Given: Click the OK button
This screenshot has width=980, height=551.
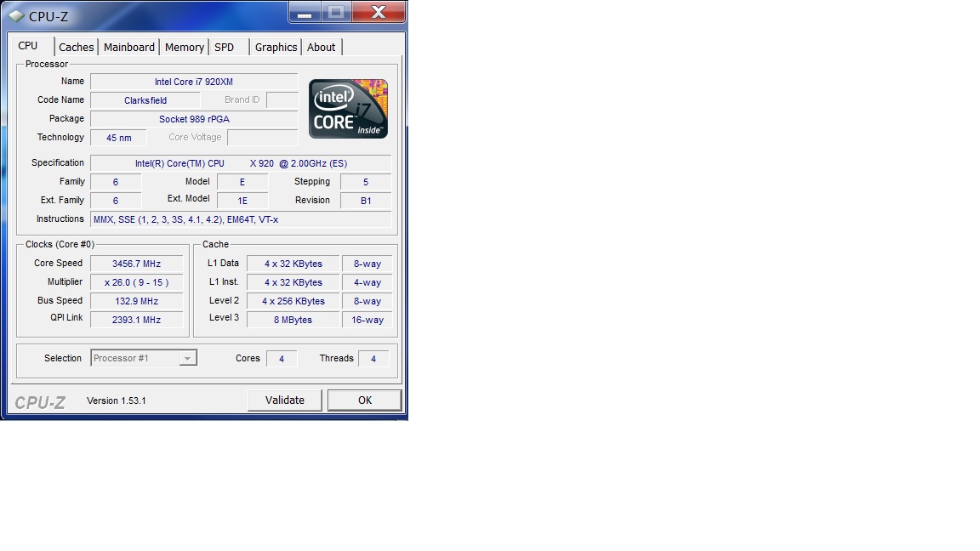Looking at the screenshot, I should click(x=364, y=400).
